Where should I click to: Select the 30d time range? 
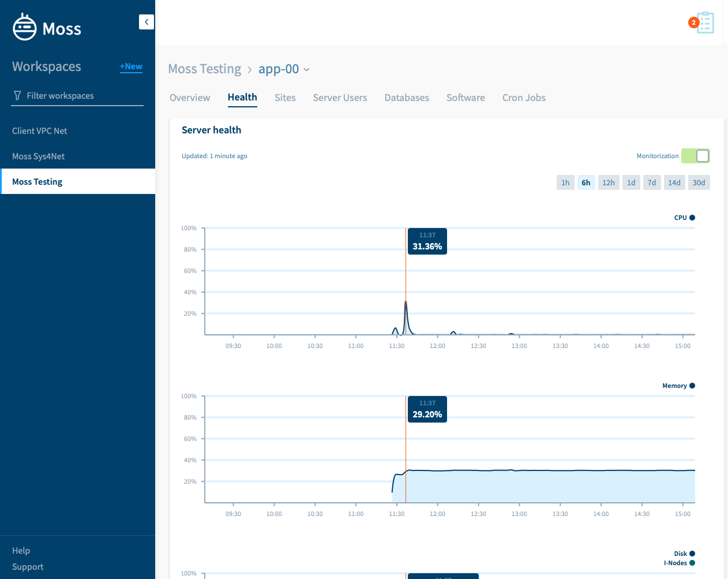coord(699,182)
